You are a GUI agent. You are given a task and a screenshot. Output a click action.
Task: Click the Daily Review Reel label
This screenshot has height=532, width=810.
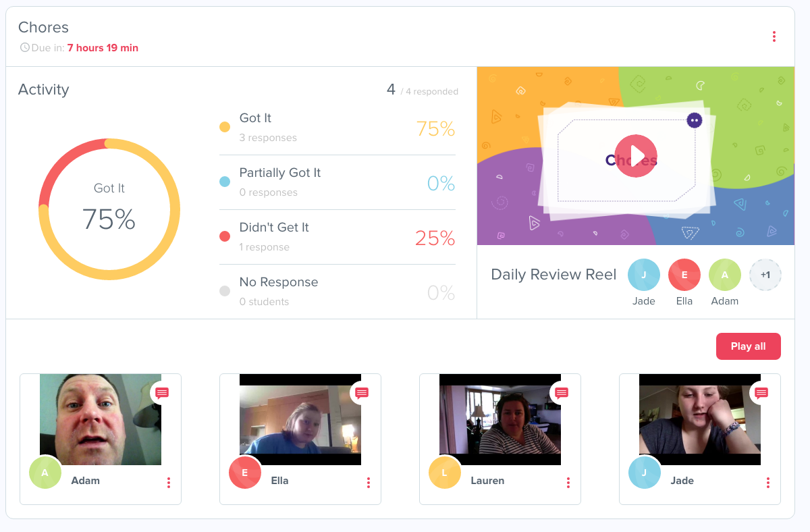553,275
